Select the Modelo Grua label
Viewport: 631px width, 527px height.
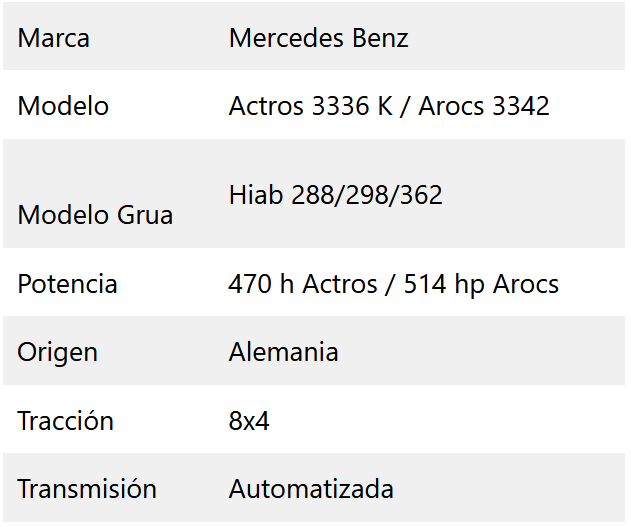click(x=95, y=215)
